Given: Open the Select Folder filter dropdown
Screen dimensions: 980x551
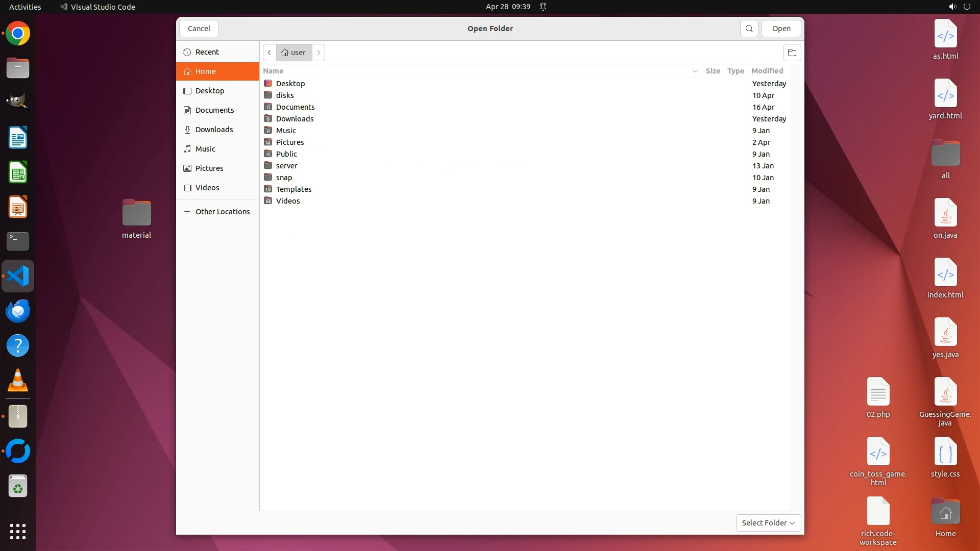Looking at the screenshot, I should [768, 523].
